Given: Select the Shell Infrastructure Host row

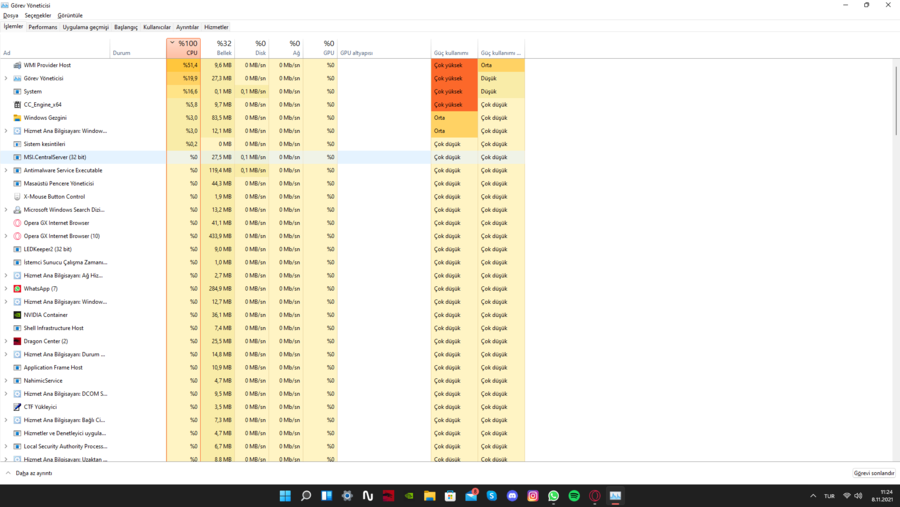Looking at the screenshot, I should coord(262,328).
